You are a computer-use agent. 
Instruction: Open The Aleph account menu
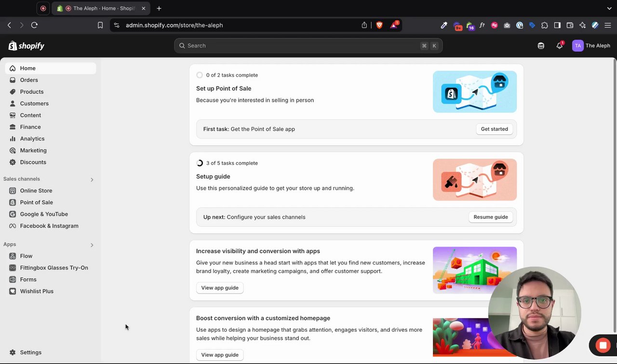coord(591,46)
